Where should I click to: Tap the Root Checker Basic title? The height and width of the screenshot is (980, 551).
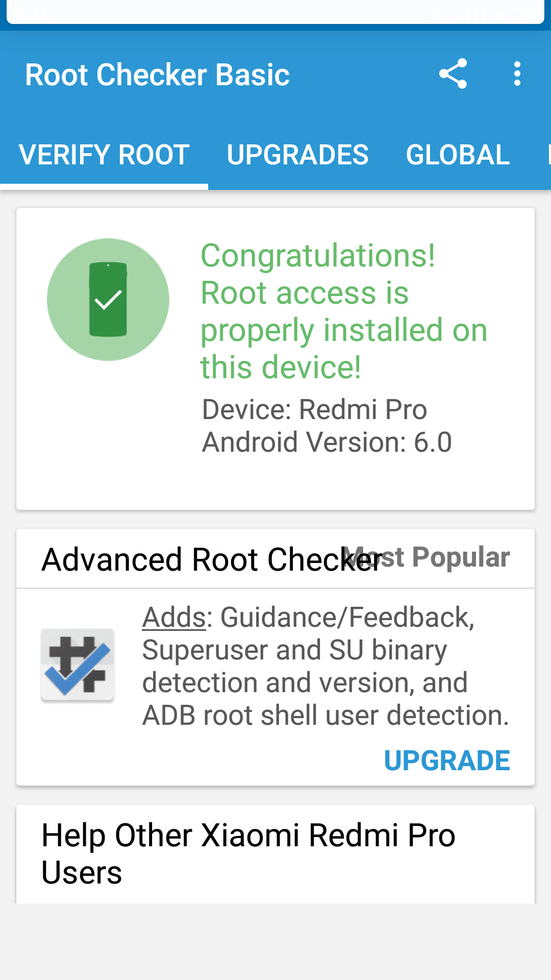[157, 75]
